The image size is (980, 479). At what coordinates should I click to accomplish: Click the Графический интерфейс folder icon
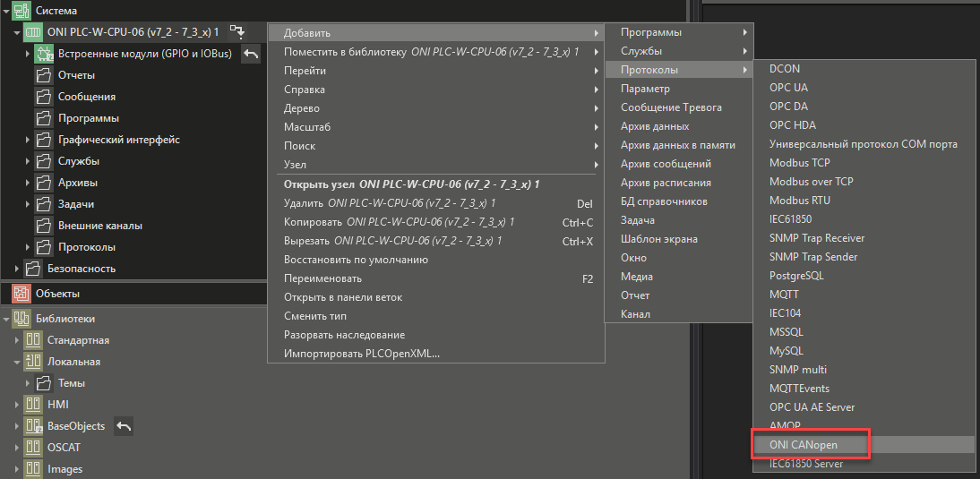[x=43, y=140]
